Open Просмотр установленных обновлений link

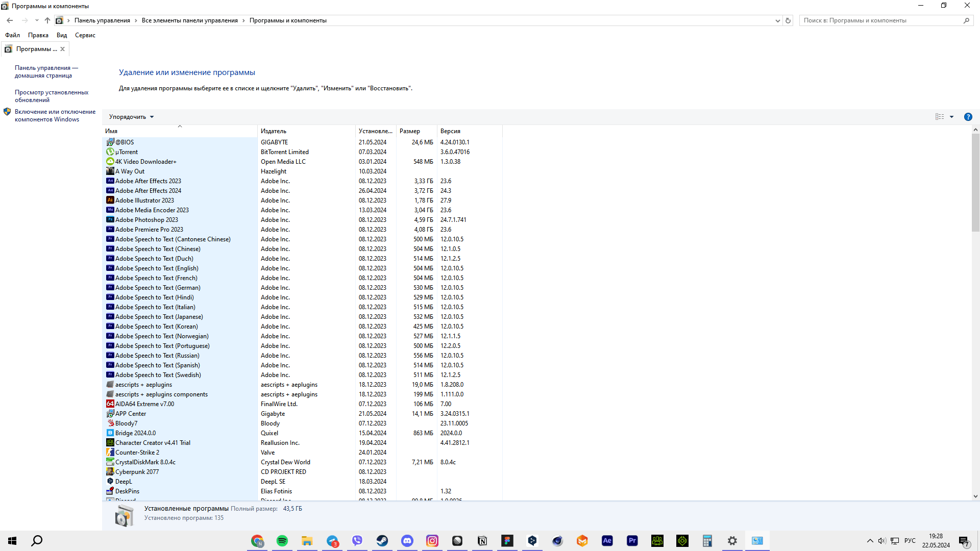(52, 96)
